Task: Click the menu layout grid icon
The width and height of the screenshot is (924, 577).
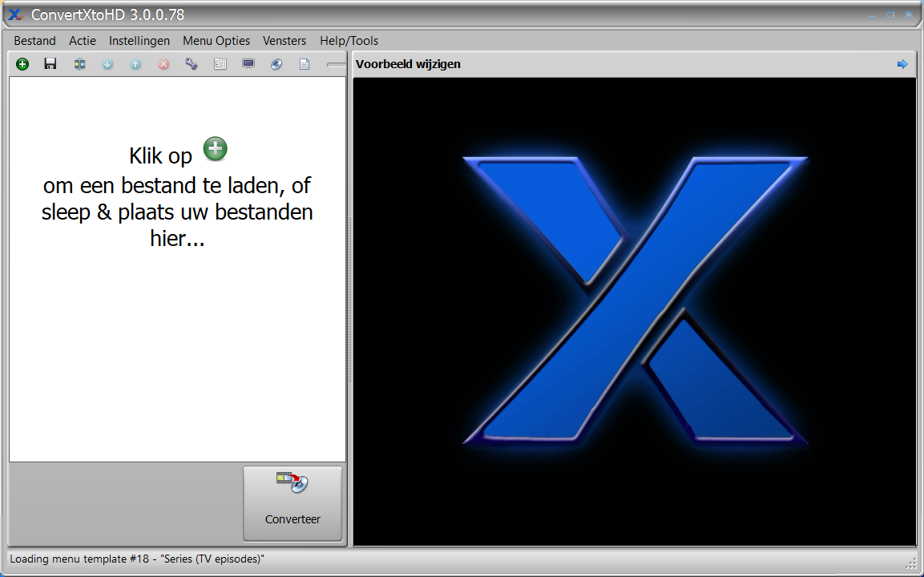Action: (220, 64)
